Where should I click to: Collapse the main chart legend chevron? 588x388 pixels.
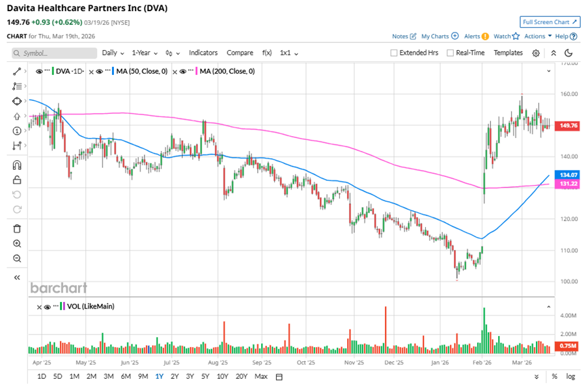[549, 71]
